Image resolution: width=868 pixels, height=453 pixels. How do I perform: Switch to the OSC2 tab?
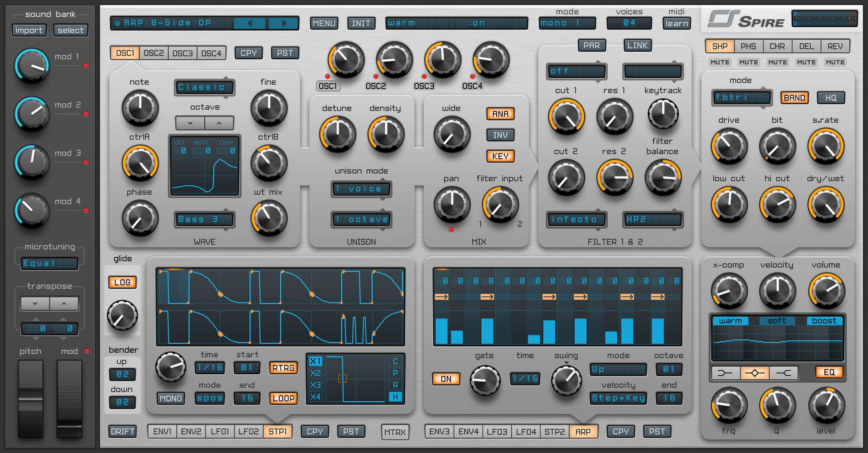point(153,52)
